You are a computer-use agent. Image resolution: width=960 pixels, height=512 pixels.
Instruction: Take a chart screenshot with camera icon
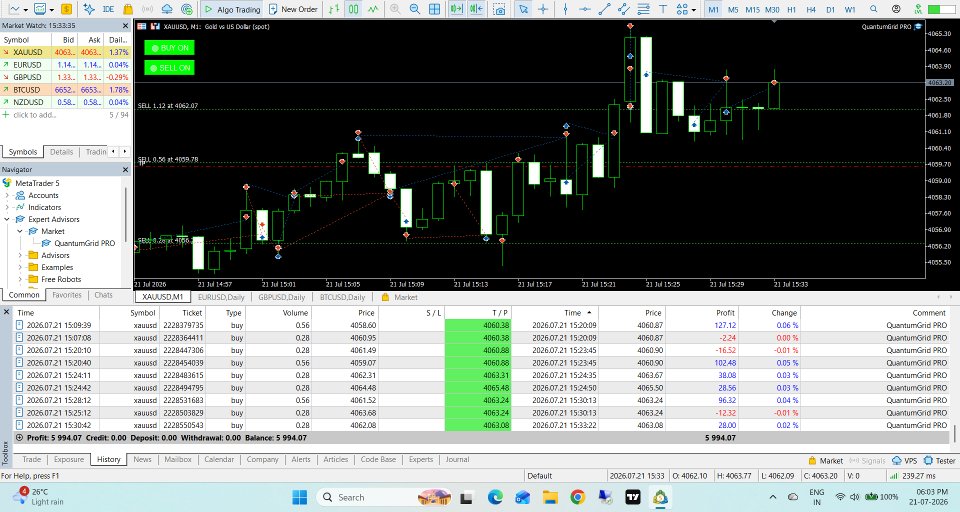click(500, 9)
